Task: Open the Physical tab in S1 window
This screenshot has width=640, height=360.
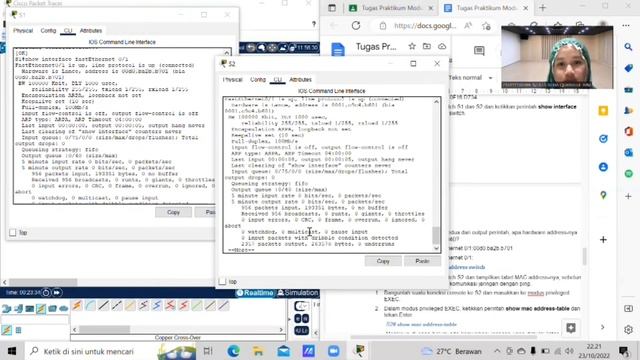Action: pos(23,31)
